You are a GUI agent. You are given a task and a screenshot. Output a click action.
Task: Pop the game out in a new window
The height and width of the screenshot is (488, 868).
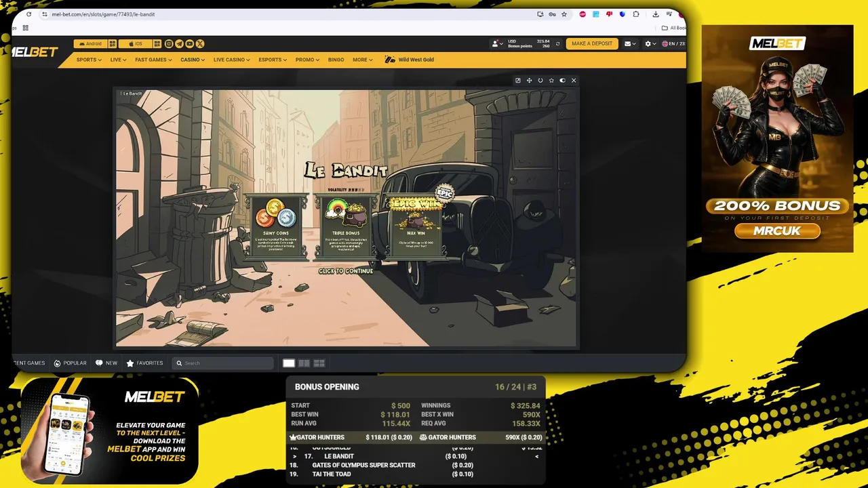pyautogui.click(x=518, y=80)
